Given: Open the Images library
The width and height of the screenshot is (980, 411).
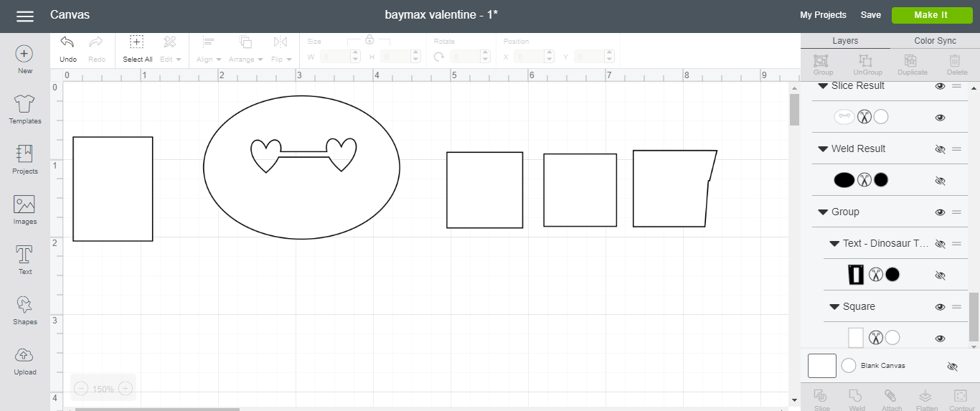Looking at the screenshot, I should point(24,210).
